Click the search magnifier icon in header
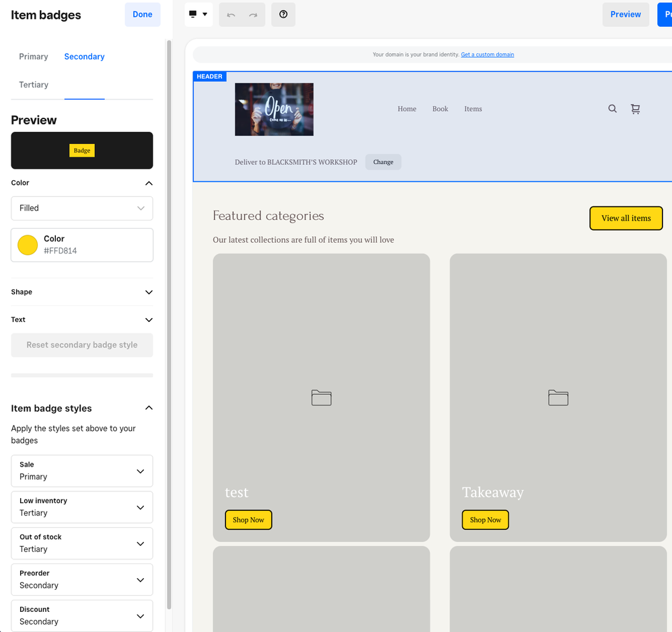The image size is (672, 632). click(612, 109)
